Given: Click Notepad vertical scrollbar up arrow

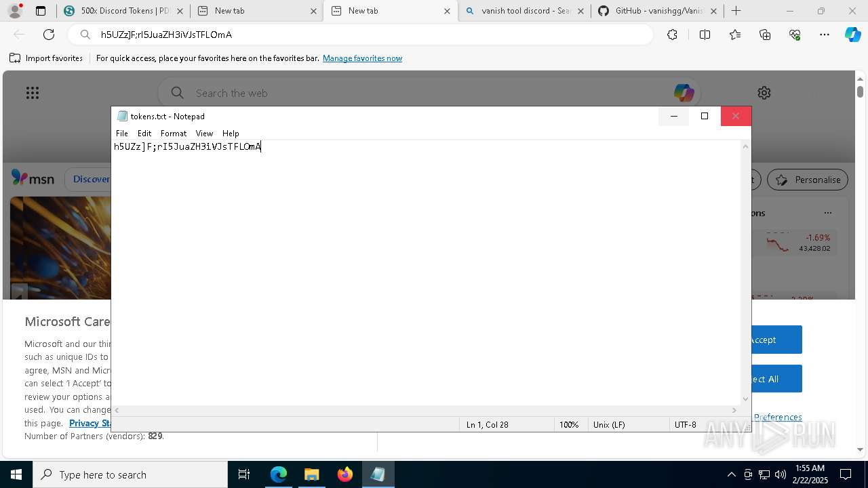Looking at the screenshot, I should 746,146.
